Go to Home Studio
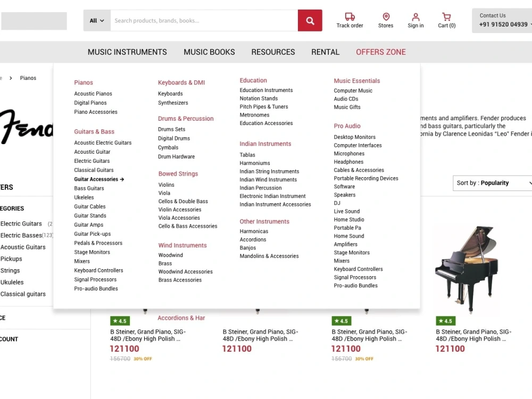This screenshot has height=399, width=532. [349, 220]
